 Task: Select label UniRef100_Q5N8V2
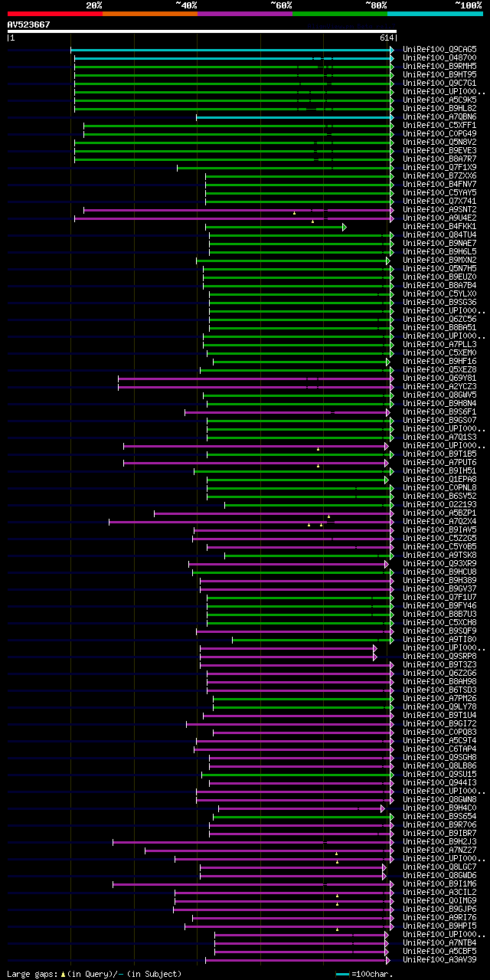pyautogui.click(x=439, y=142)
